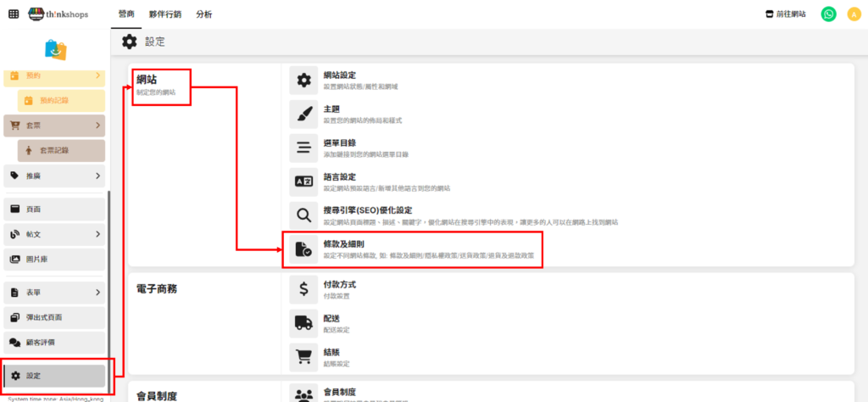Expand the 預約 sidebar menu

[54, 76]
